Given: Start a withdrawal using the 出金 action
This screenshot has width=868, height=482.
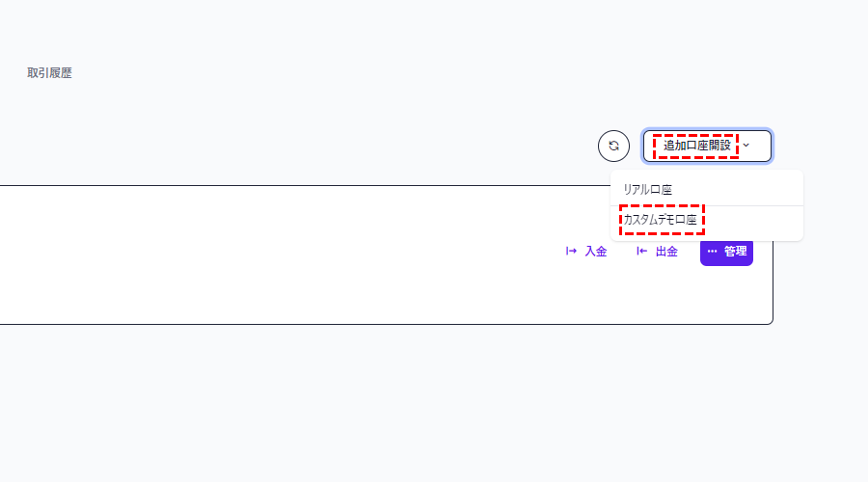Looking at the screenshot, I should point(657,252).
